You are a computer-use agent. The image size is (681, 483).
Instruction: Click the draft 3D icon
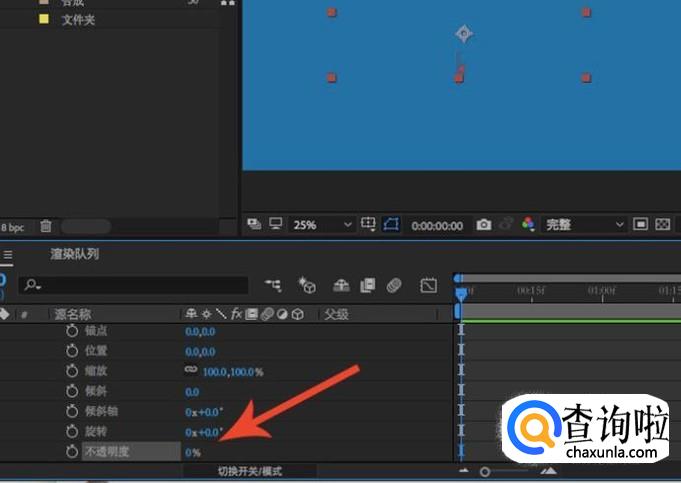(307, 286)
